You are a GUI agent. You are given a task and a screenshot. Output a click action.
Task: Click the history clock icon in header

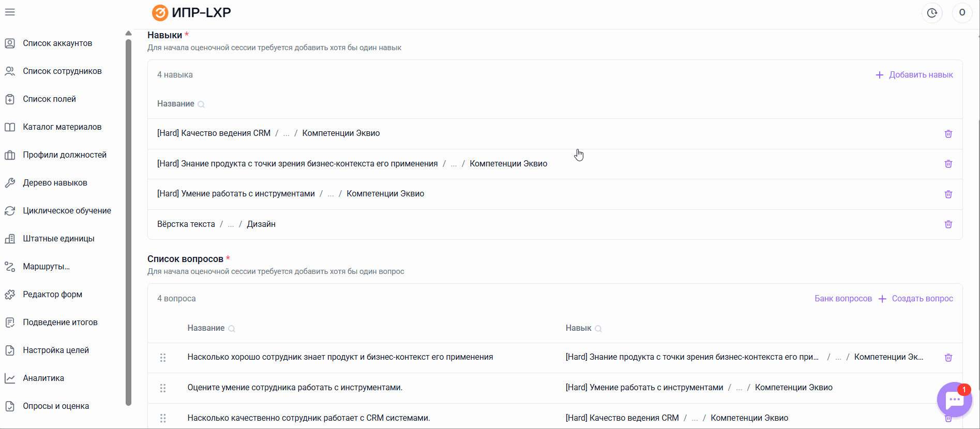coord(931,13)
